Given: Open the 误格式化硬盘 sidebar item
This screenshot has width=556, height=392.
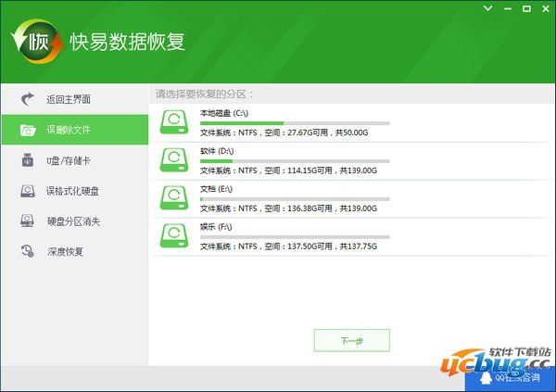Looking at the screenshot, I should (x=75, y=191).
